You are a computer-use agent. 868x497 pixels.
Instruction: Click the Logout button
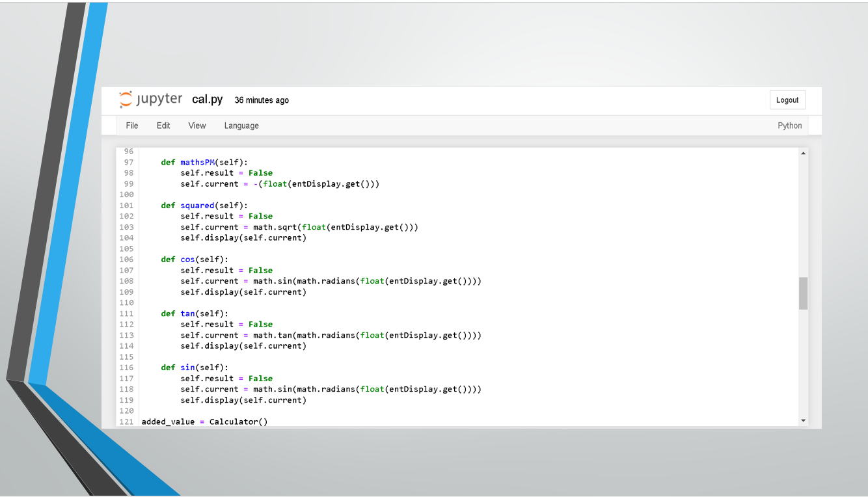pos(787,100)
